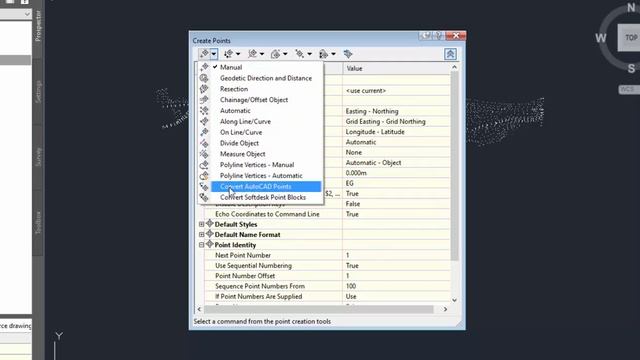Collapse the Create Points toolbar panel chevron
The width and height of the screenshot is (640, 360).
450,54
